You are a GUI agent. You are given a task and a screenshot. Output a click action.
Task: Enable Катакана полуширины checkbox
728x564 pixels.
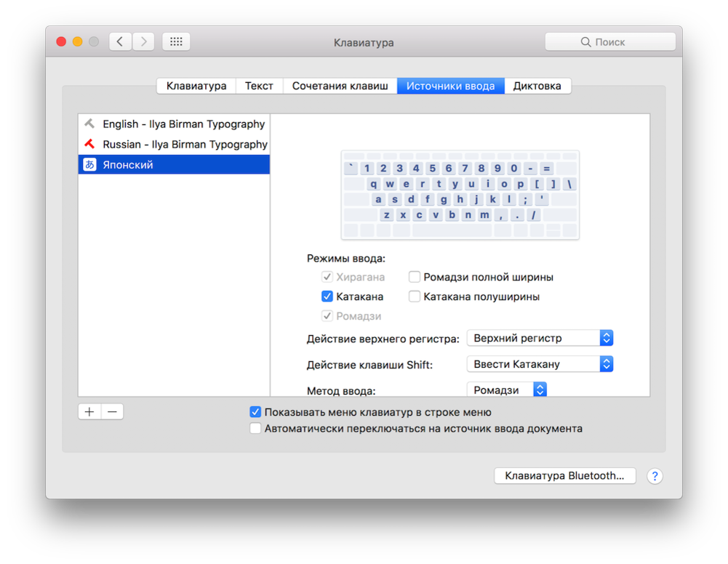414,297
